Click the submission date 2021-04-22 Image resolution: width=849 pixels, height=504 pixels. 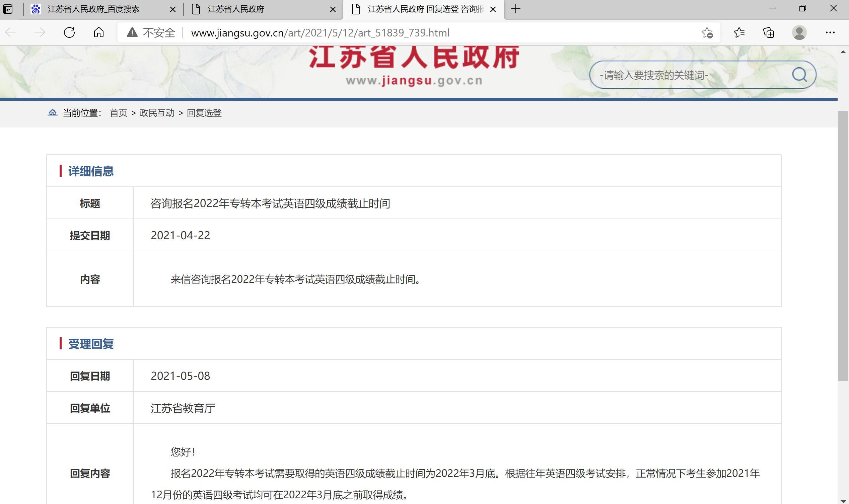tap(181, 235)
